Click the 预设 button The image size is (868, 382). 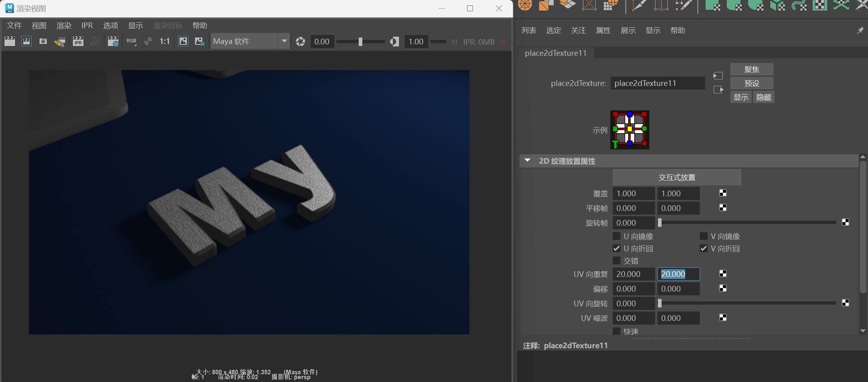pyautogui.click(x=752, y=83)
